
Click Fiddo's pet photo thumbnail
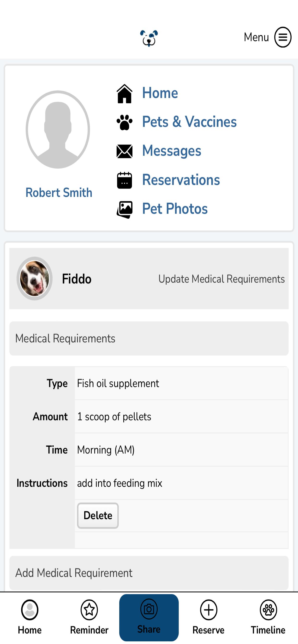[35, 278]
